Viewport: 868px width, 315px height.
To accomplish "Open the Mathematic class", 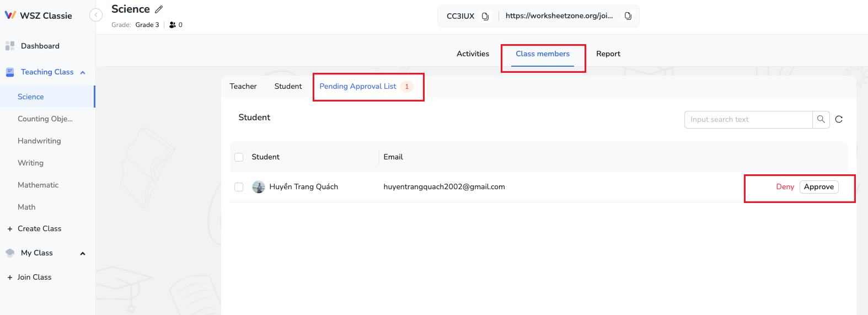I will pos(38,185).
